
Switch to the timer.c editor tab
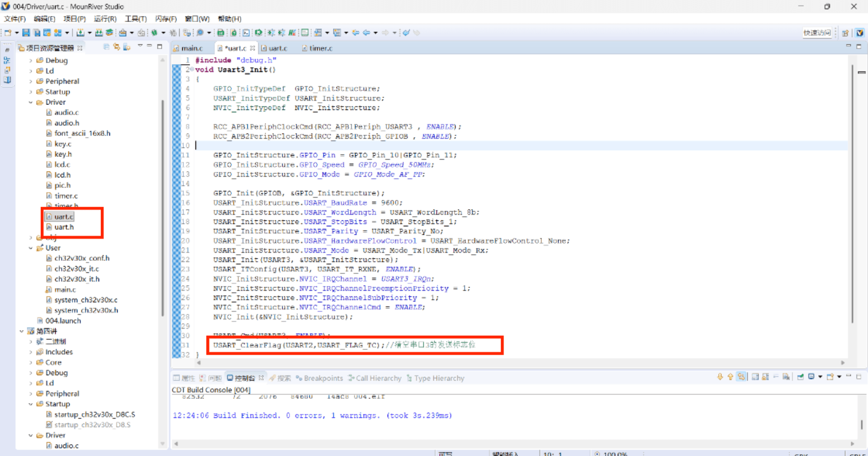pos(320,48)
